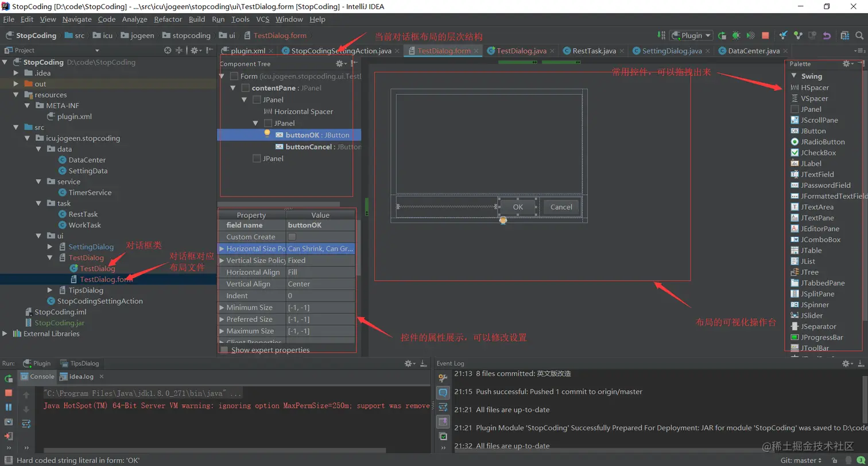Expand the Preferred Size property
The width and height of the screenshot is (868, 466).
[222, 319]
